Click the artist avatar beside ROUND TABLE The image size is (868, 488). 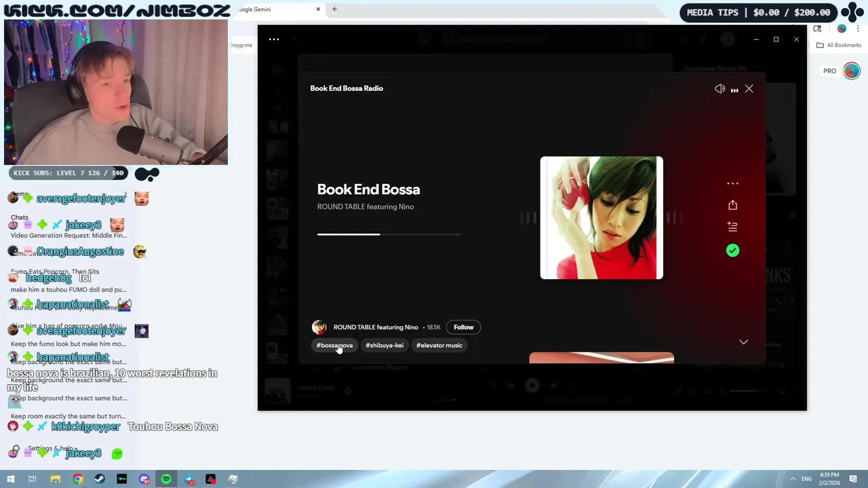click(x=319, y=327)
